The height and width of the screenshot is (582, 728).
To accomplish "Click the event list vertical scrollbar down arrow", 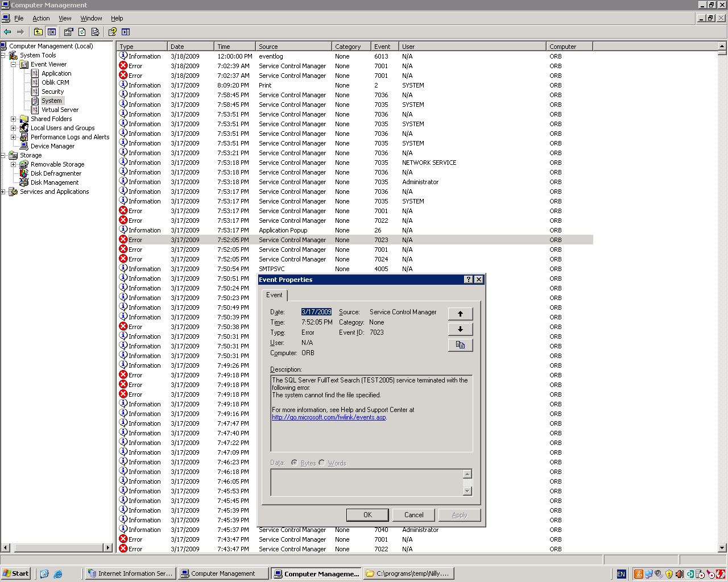I will tap(722, 548).
